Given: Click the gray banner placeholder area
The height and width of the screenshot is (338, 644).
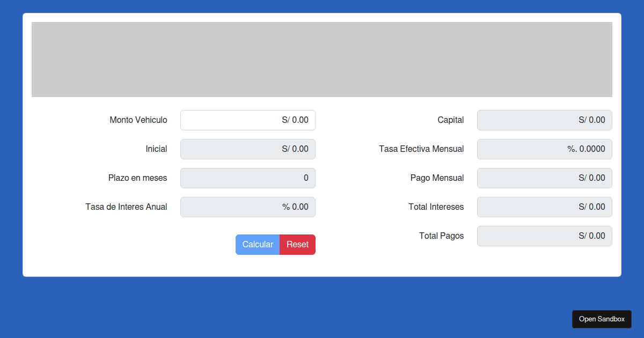Looking at the screenshot, I should point(322,60).
